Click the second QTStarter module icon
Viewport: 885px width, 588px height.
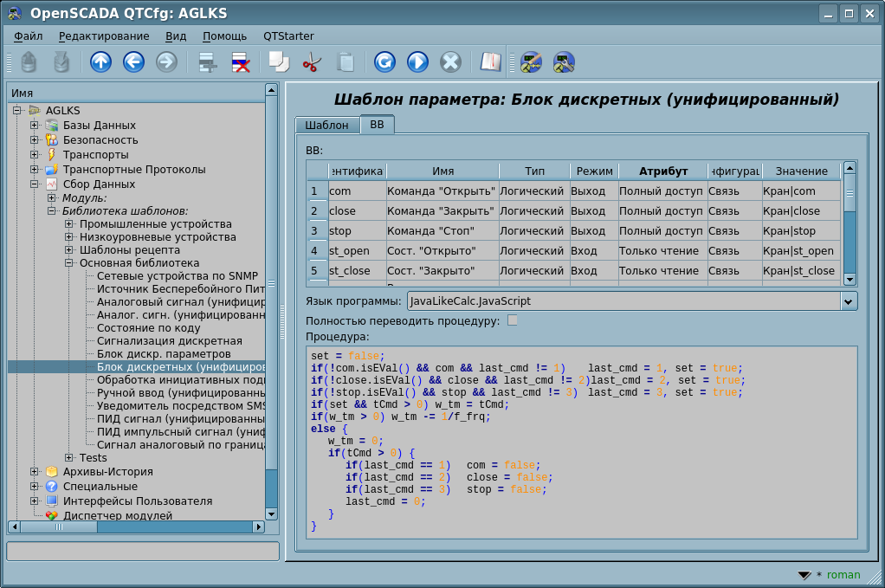click(x=564, y=62)
